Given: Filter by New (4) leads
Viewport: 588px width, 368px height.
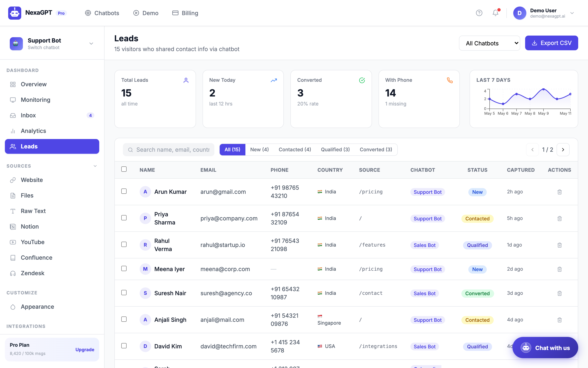Looking at the screenshot, I should point(259,149).
